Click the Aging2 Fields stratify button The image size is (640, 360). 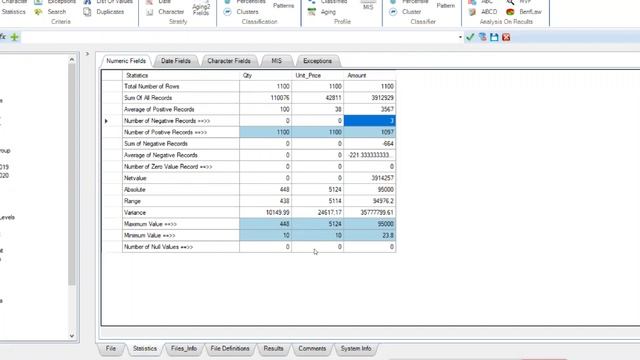click(x=201, y=9)
